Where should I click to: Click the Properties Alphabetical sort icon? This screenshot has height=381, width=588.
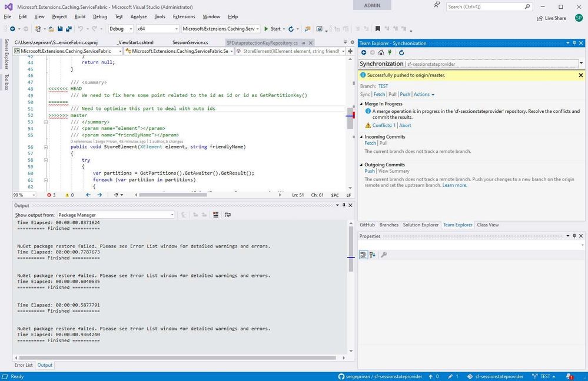click(x=373, y=255)
